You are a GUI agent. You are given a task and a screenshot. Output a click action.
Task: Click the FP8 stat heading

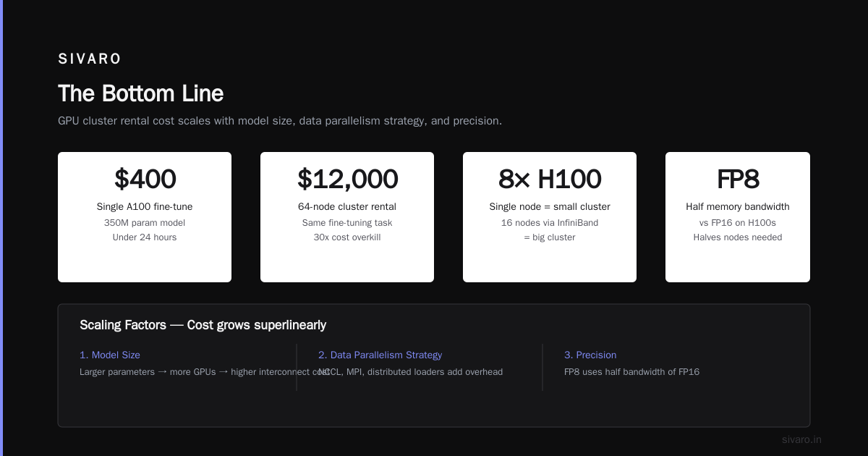(x=738, y=180)
